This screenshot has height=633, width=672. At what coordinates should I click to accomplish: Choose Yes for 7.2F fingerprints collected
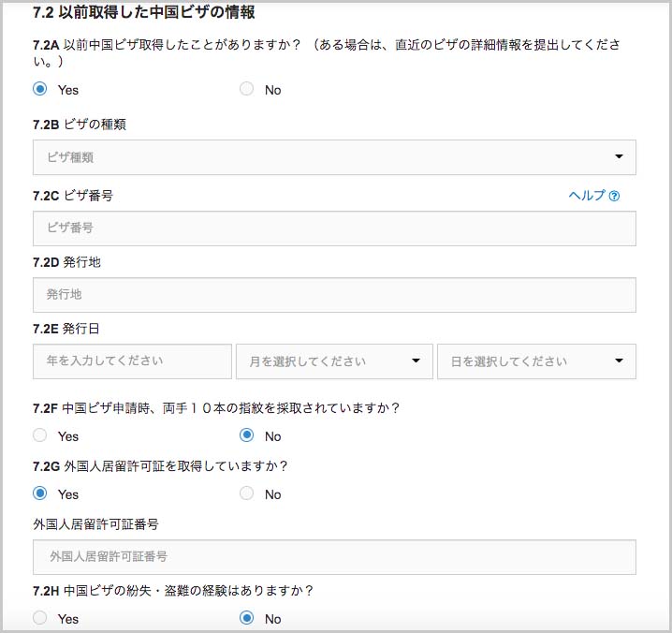(40, 435)
